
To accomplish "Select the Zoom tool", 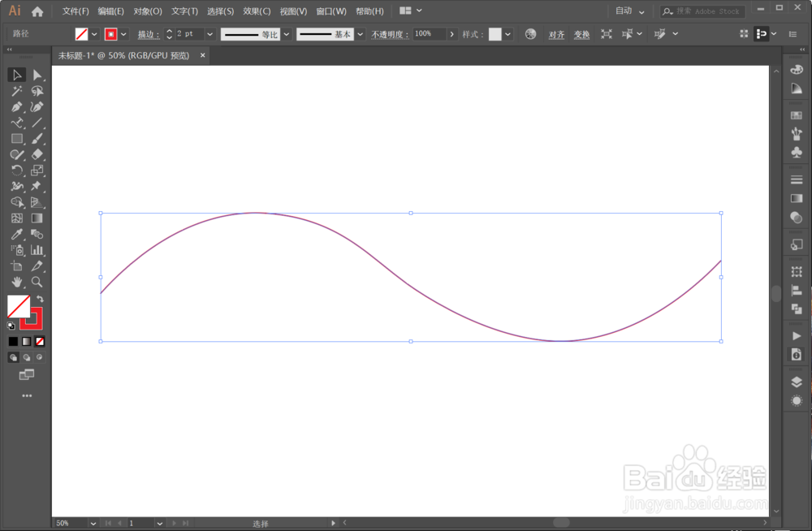I will tap(37, 283).
